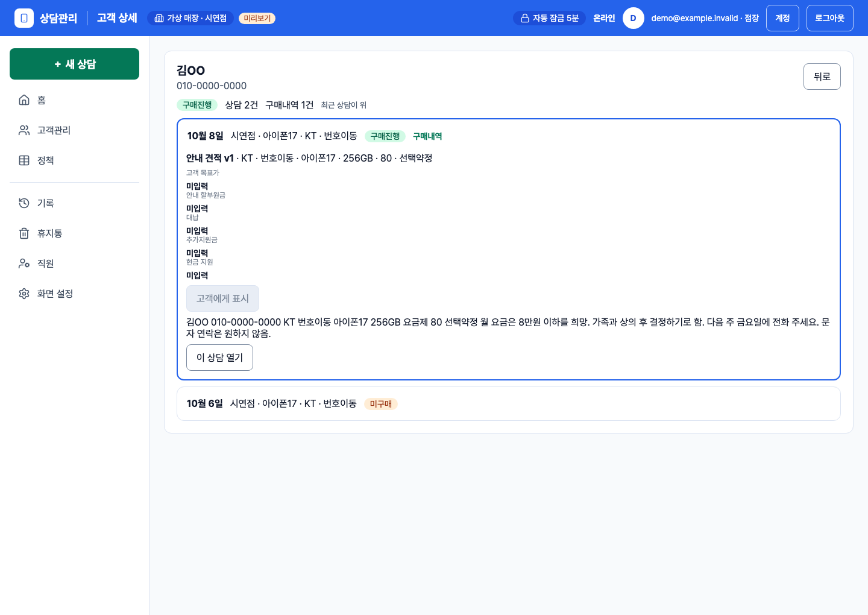Go to 휴지통 in the sidebar
Screen dimensions: 868x615
pyautogui.click(x=74, y=233)
